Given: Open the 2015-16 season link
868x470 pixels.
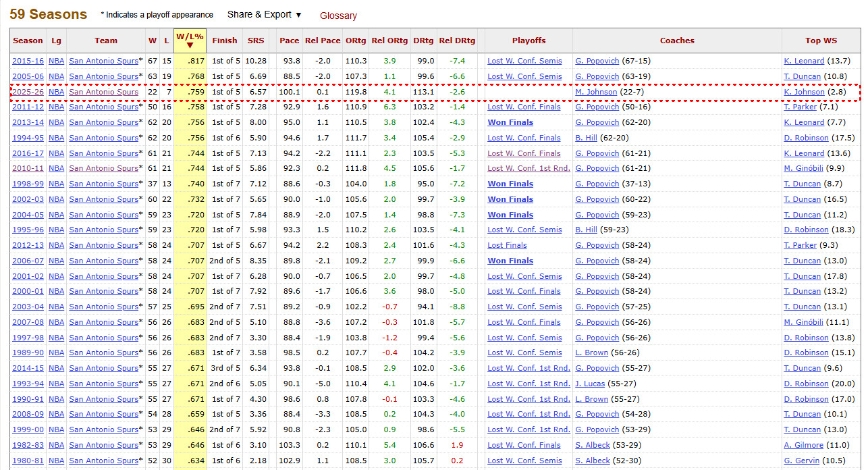Looking at the screenshot, I should (x=28, y=61).
